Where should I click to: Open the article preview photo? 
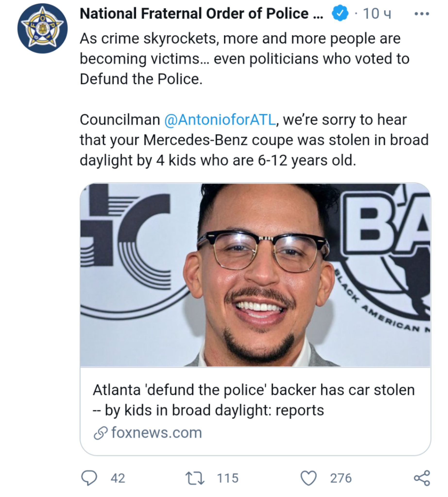pyautogui.click(x=255, y=275)
